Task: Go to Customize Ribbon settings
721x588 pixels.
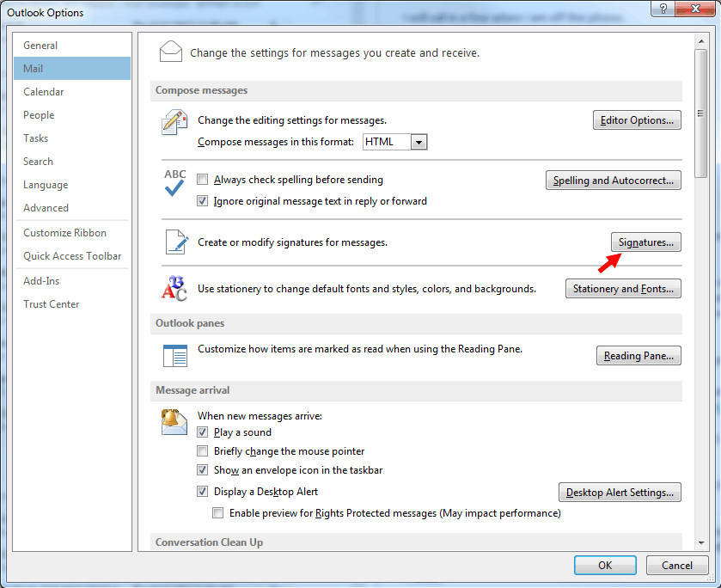Action: click(x=72, y=233)
